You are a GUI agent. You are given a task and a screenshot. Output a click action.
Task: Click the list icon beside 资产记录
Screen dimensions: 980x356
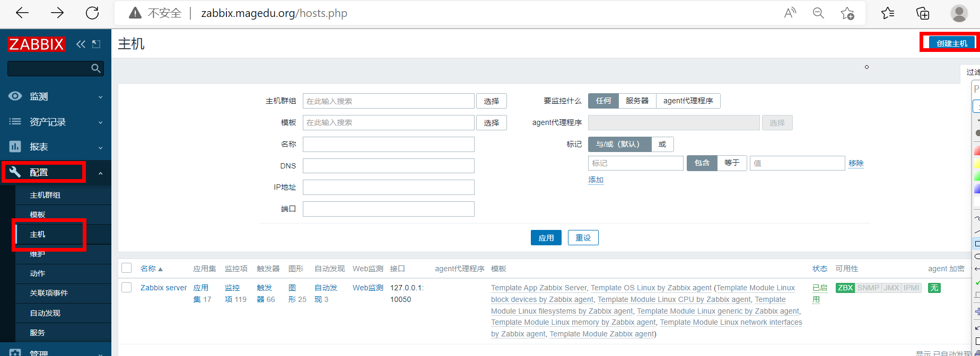(x=15, y=121)
